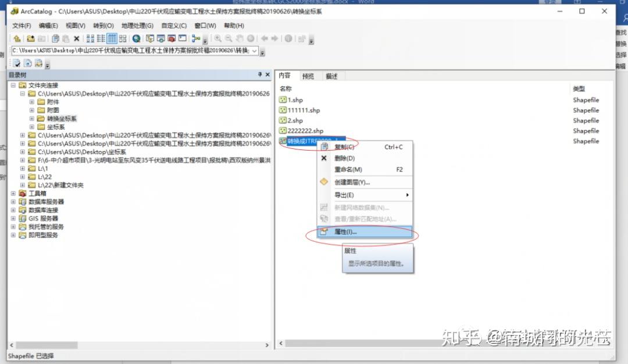This screenshot has width=628, height=364.
Task: Open the Python window icon
Action: pos(183,38)
